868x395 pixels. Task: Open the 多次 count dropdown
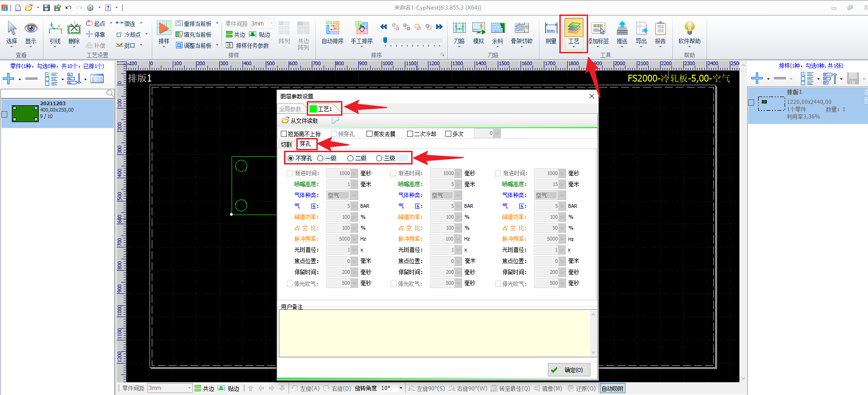(x=497, y=133)
